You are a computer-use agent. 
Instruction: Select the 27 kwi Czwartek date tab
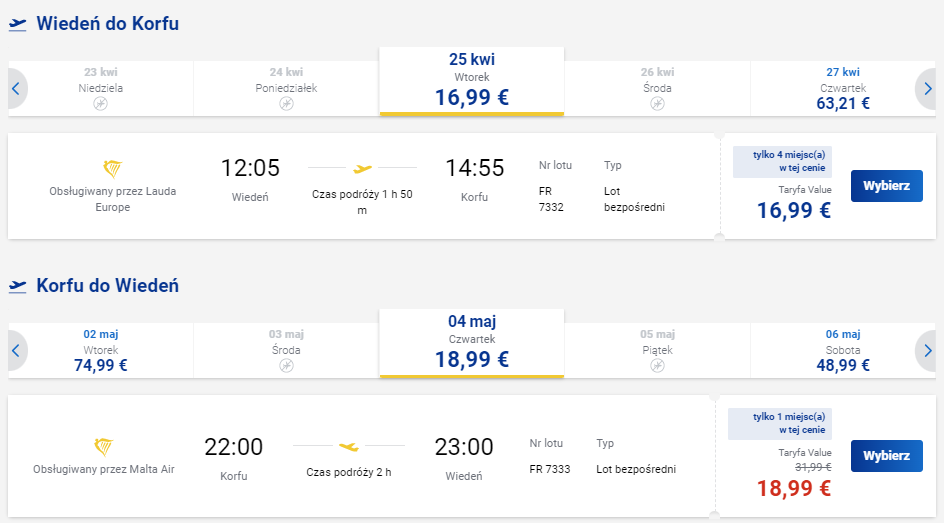[843, 88]
